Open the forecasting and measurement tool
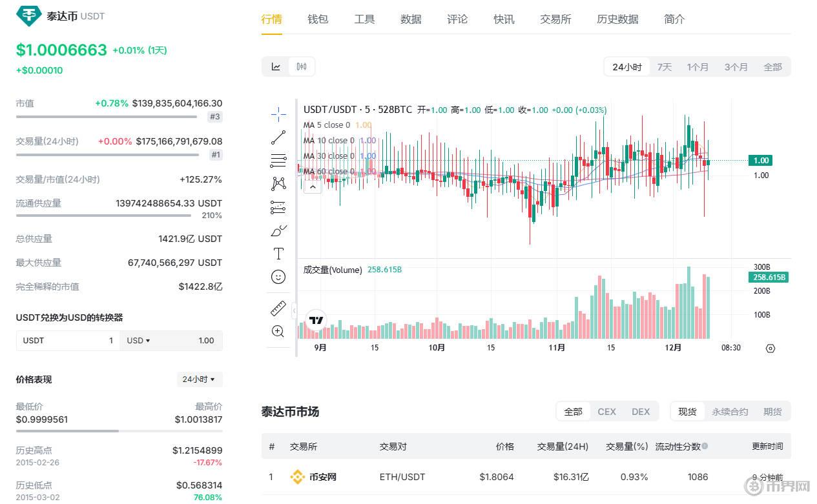Screen dimensions: 817x504 [x=278, y=207]
